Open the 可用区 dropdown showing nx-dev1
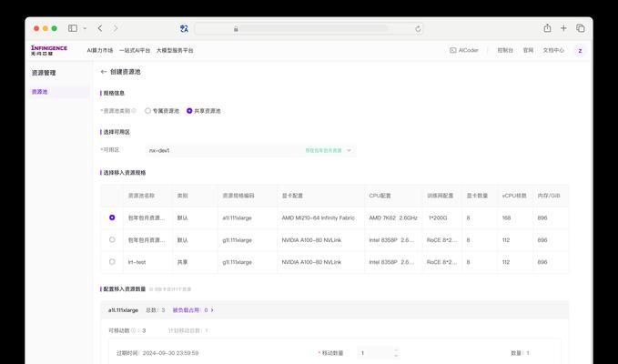 [250, 150]
